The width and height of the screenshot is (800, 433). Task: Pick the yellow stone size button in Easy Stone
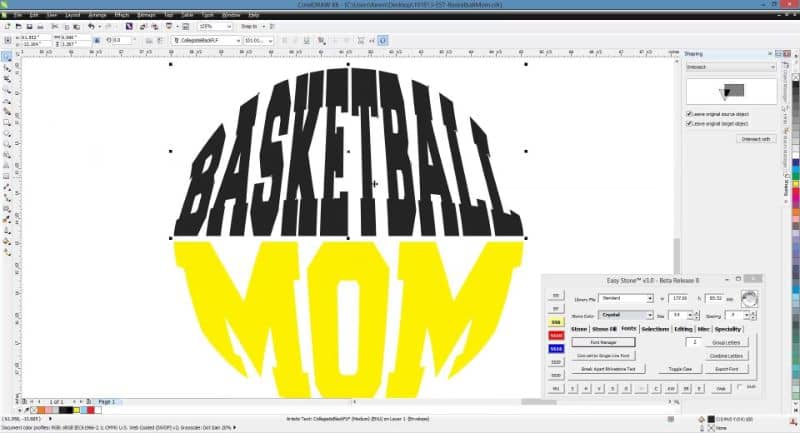pyautogui.click(x=556, y=322)
